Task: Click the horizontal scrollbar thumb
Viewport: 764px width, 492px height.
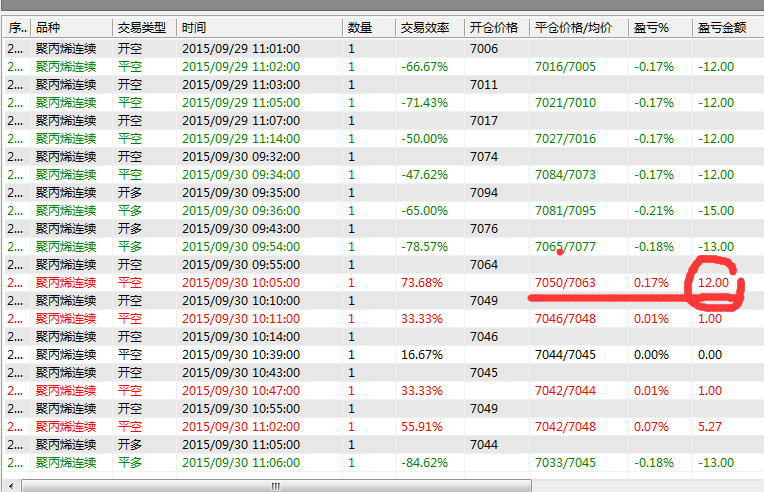Action: 275,485
